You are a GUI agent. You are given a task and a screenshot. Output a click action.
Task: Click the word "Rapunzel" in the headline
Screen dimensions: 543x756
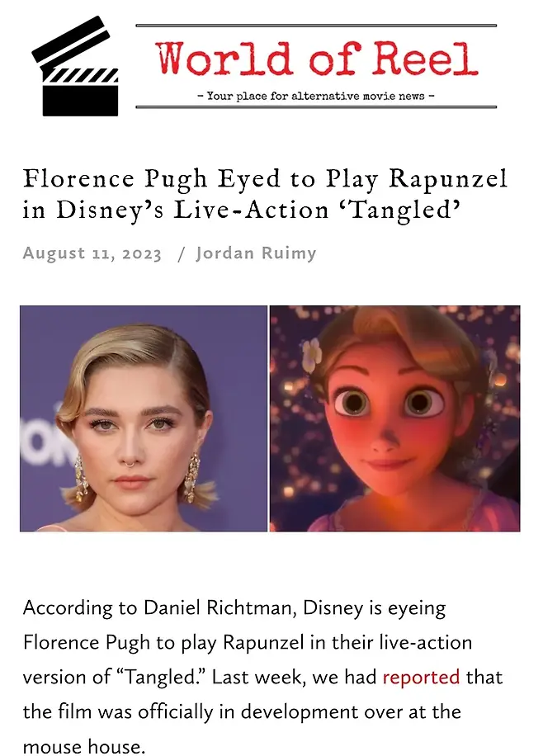click(448, 178)
